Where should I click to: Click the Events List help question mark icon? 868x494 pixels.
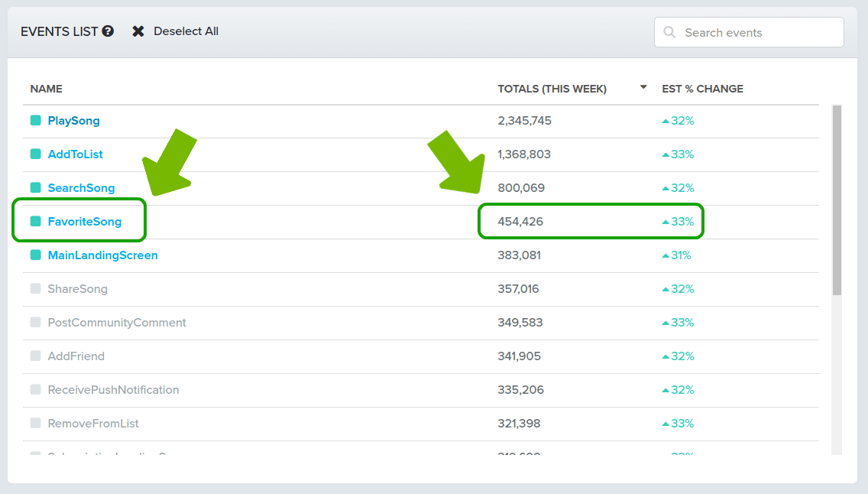[108, 31]
